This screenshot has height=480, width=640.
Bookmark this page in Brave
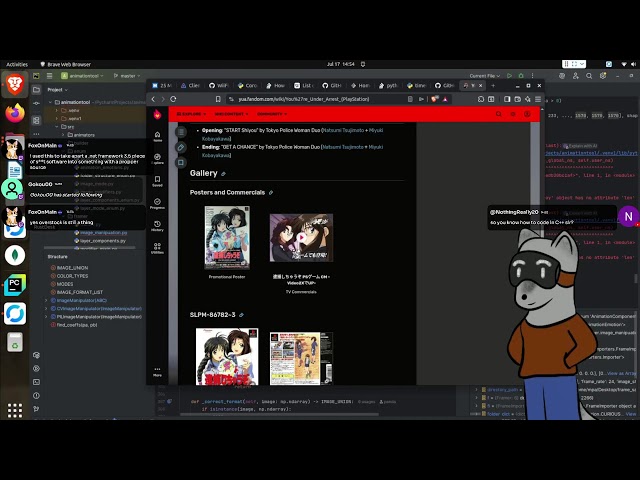218,99
